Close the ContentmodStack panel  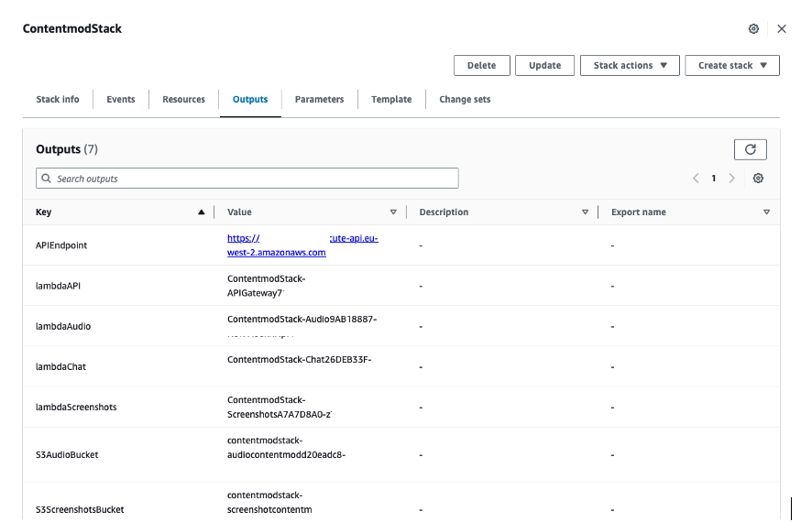tap(782, 29)
